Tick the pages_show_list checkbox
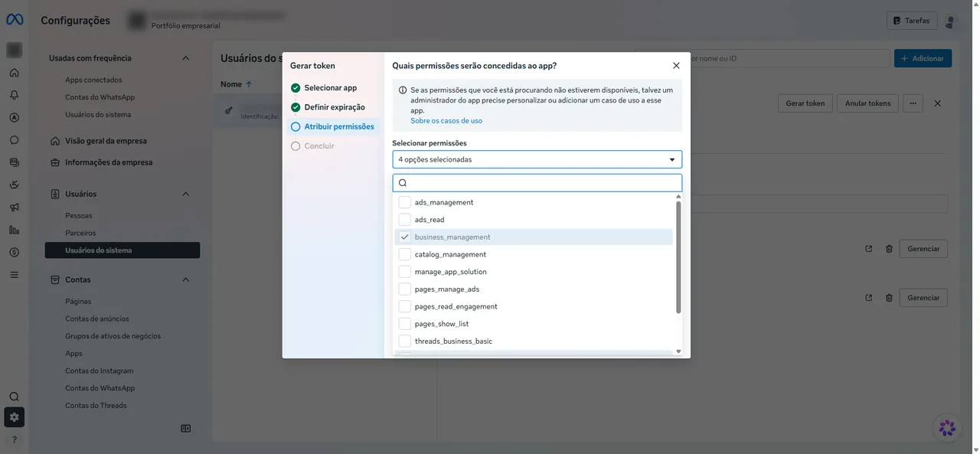This screenshot has height=454, width=980. click(x=405, y=324)
